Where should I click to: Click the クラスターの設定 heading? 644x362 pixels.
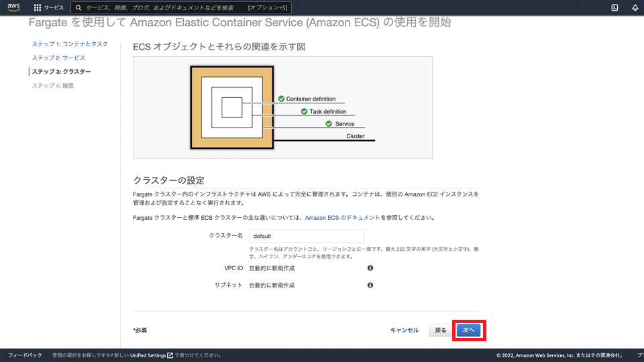point(169,180)
